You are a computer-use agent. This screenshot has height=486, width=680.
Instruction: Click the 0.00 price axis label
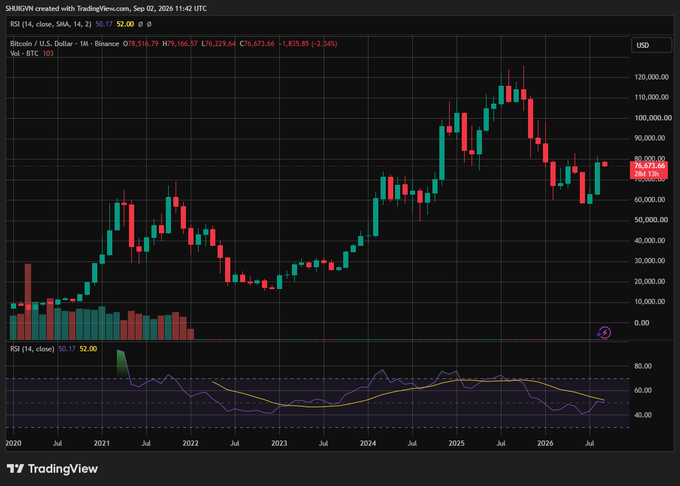(642, 323)
